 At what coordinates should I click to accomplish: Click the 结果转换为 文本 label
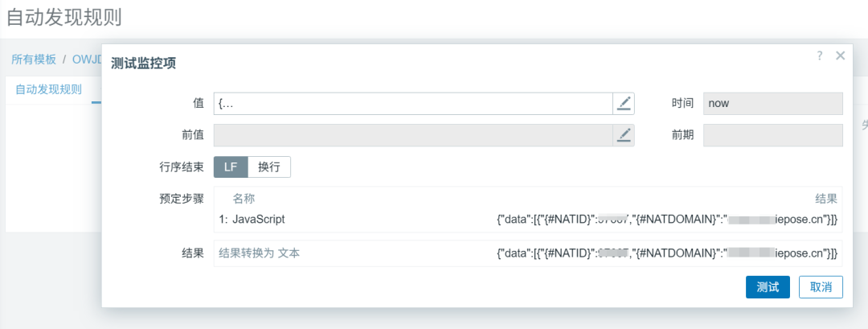coord(260,253)
